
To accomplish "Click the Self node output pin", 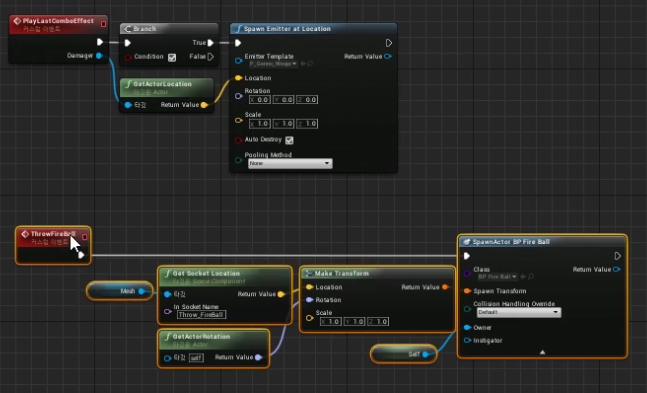I will click(x=425, y=354).
